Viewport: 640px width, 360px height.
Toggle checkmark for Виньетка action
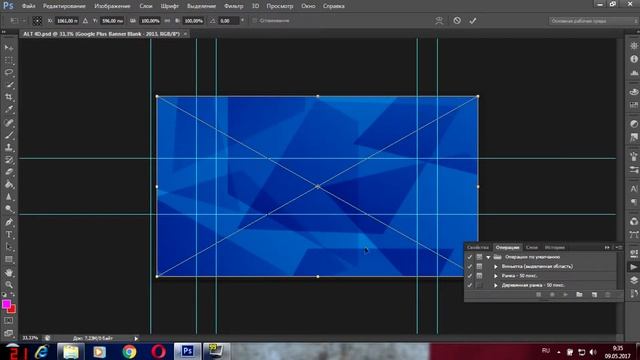[470, 267]
